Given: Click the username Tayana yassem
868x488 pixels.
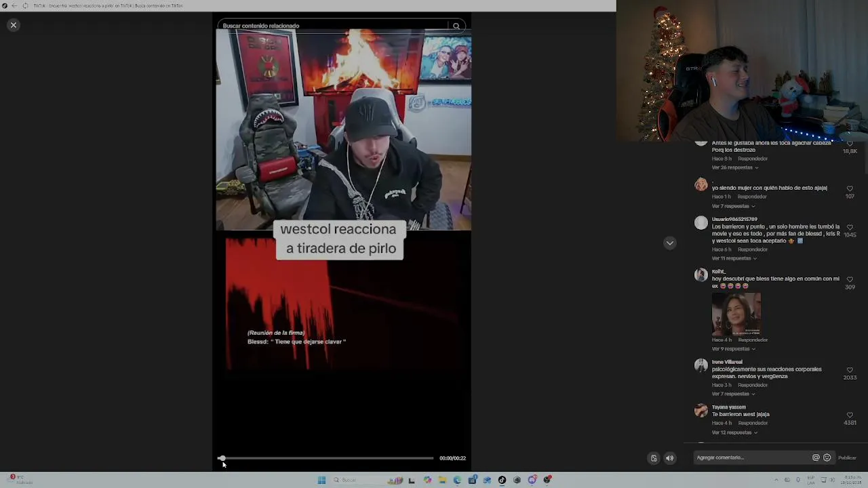Looking at the screenshot, I should 728,407.
